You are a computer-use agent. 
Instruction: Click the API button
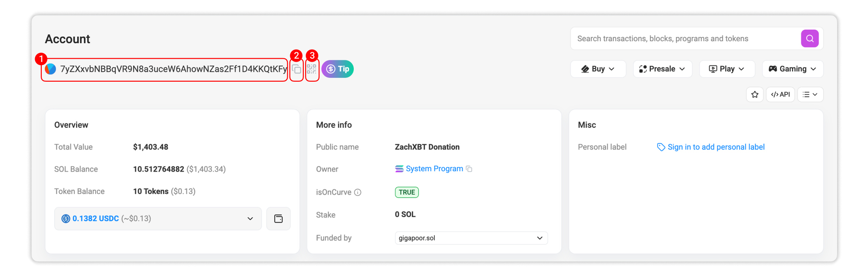(x=780, y=94)
